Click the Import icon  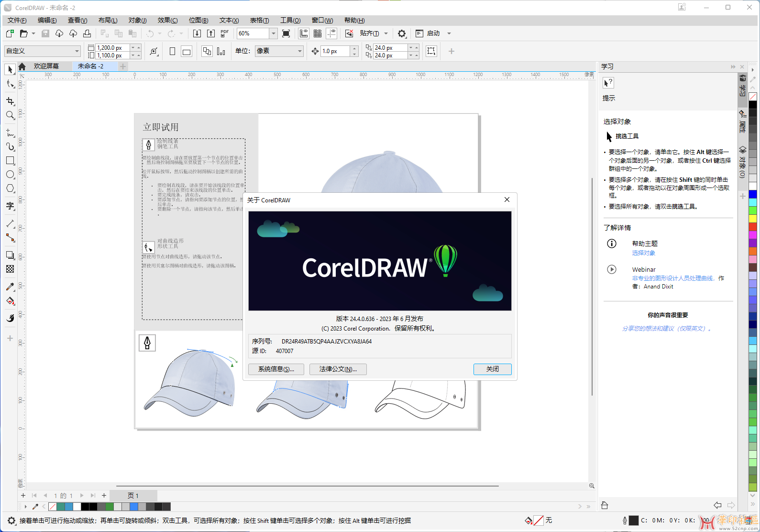[197, 33]
